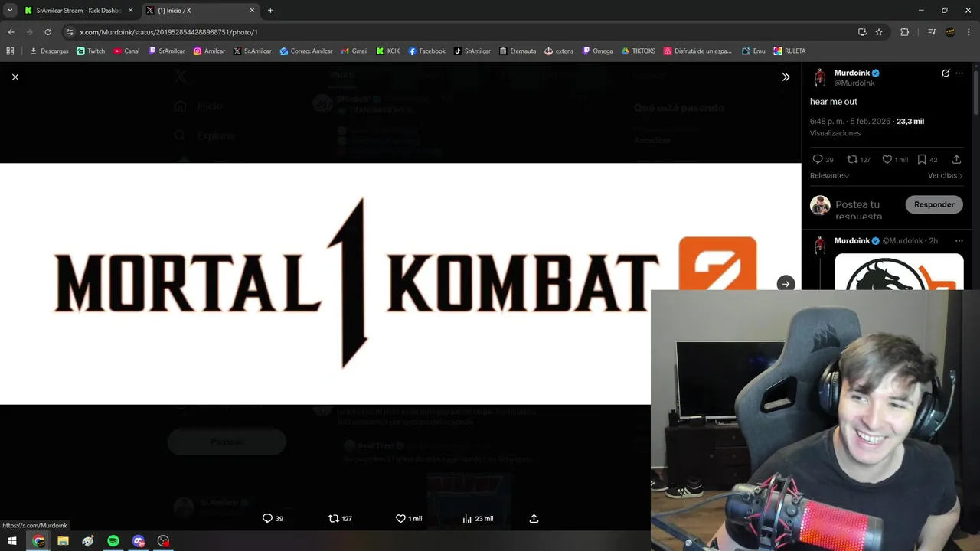This screenshot has width=980, height=551.
Task: Go back using the browser back arrow
Action: click(11, 32)
